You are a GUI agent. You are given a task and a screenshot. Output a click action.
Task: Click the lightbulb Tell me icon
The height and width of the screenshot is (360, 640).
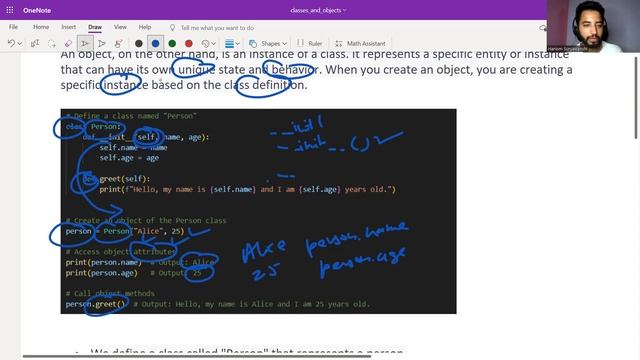coord(172,27)
